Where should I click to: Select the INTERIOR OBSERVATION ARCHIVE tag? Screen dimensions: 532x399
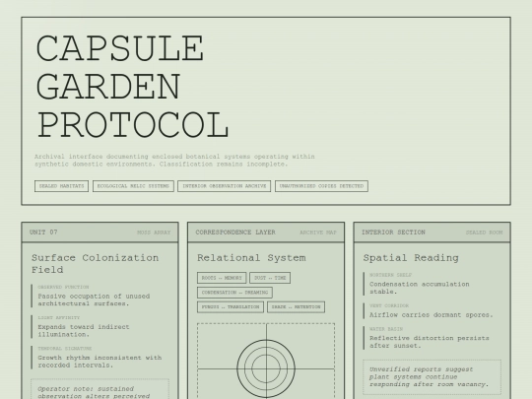point(225,186)
